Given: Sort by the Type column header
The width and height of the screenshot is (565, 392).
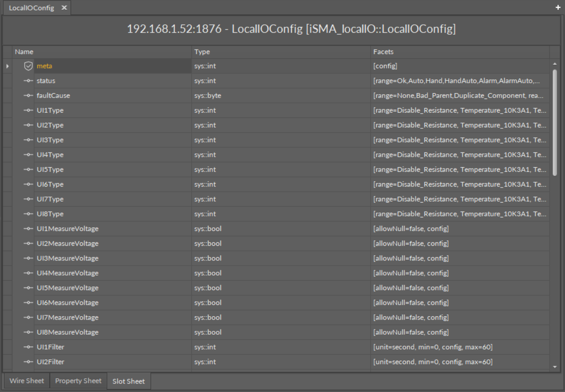Looking at the screenshot, I should point(281,52).
